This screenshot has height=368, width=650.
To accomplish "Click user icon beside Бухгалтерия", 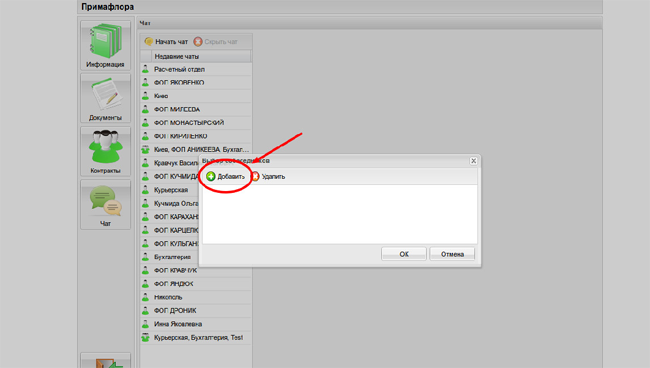I will [146, 257].
